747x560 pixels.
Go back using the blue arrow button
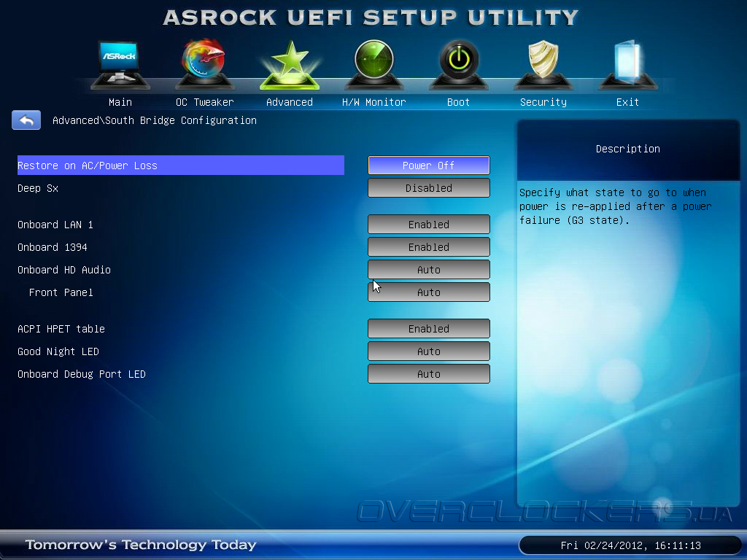[x=26, y=120]
